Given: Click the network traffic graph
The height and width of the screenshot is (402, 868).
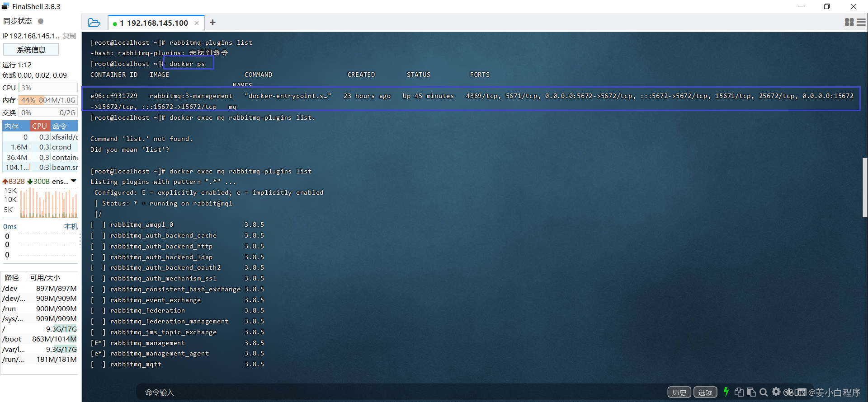Looking at the screenshot, I should coord(48,202).
